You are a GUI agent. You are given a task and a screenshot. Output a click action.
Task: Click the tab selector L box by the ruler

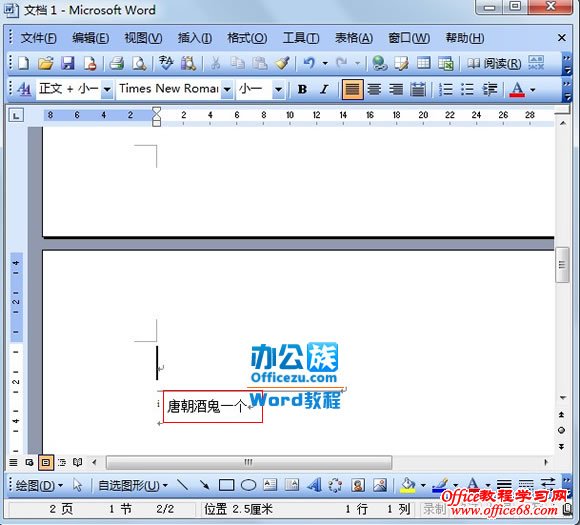(x=16, y=115)
